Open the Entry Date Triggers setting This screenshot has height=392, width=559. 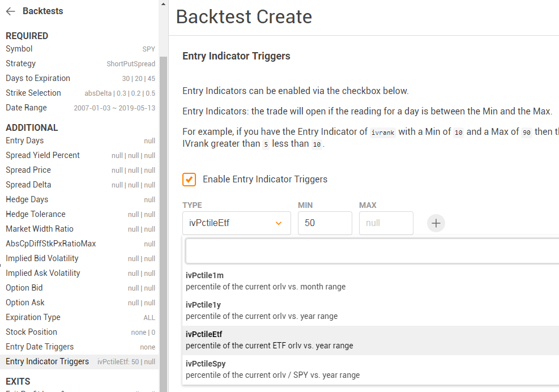pyautogui.click(x=79, y=347)
